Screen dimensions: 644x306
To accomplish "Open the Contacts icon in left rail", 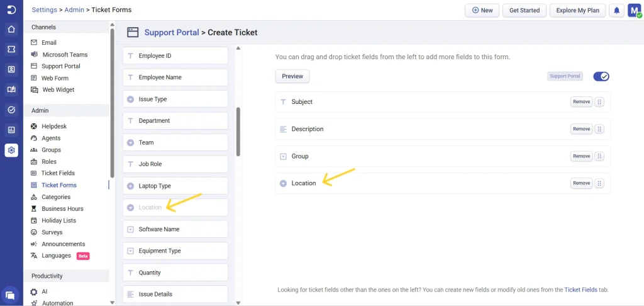I will [11, 69].
